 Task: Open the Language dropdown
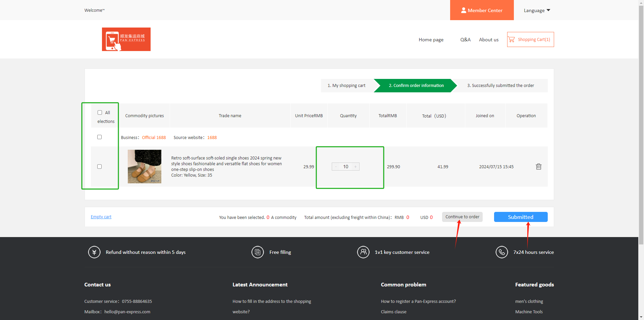pos(537,10)
